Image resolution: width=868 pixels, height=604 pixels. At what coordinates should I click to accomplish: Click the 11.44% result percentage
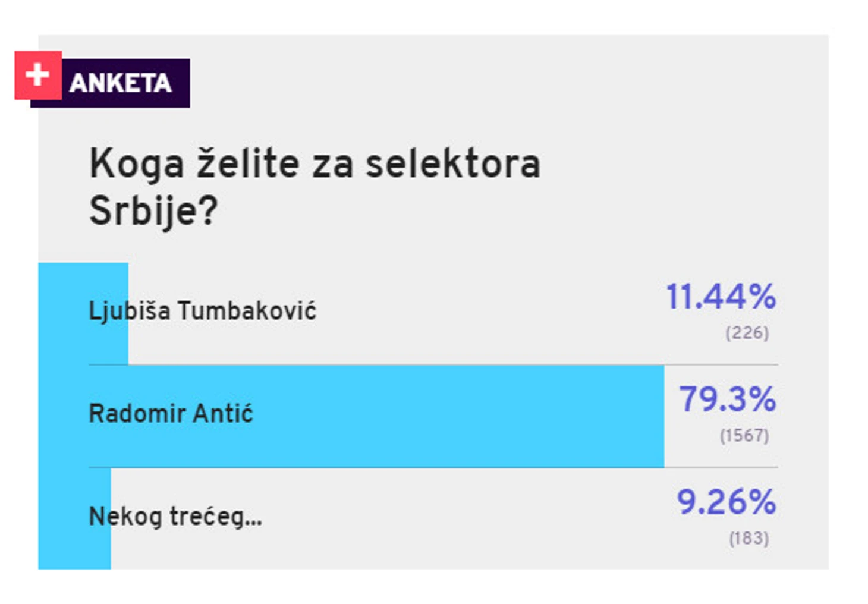click(721, 297)
